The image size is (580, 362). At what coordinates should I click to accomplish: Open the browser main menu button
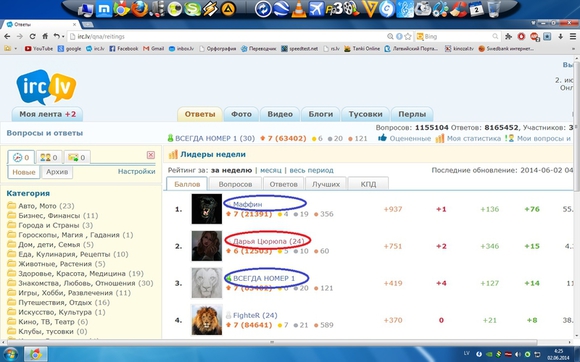(x=573, y=36)
